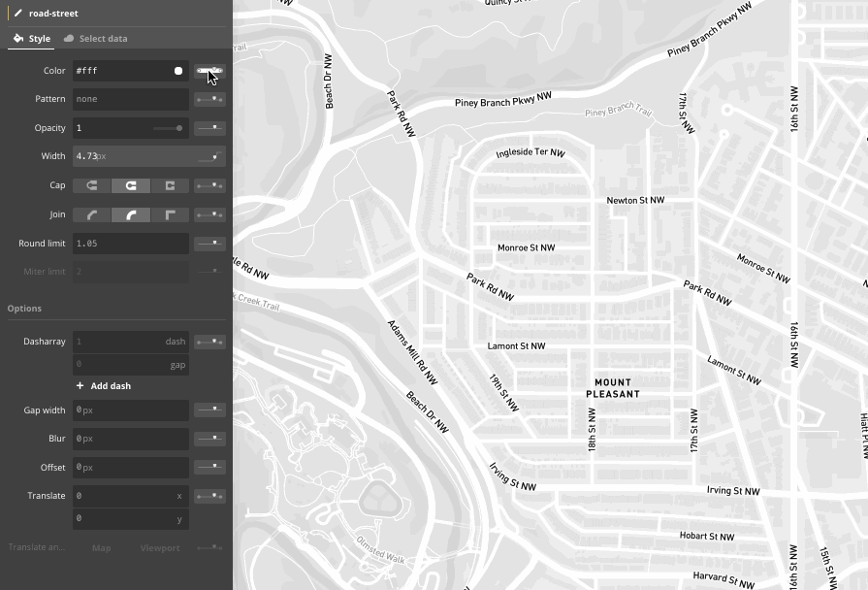Open the Pattern dropdown showing none

[131, 98]
